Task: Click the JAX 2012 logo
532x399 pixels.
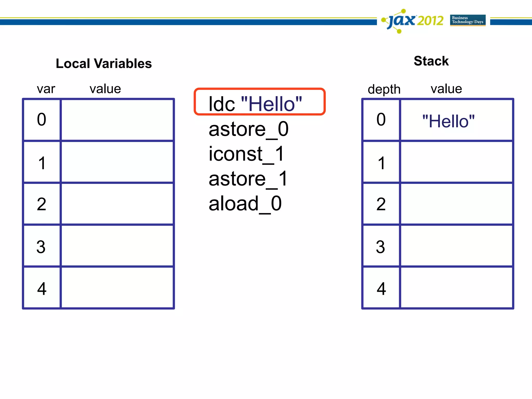Action: point(413,21)
